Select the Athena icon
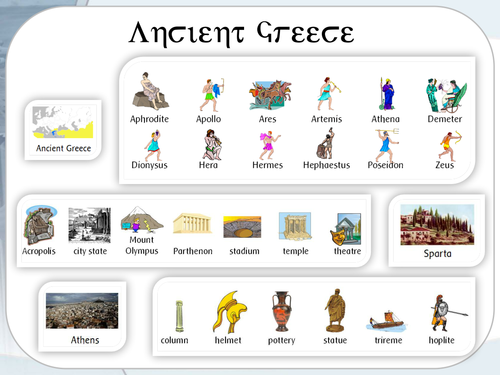The width and height of the screenshot is (500, 375). (x=387, y=94)
